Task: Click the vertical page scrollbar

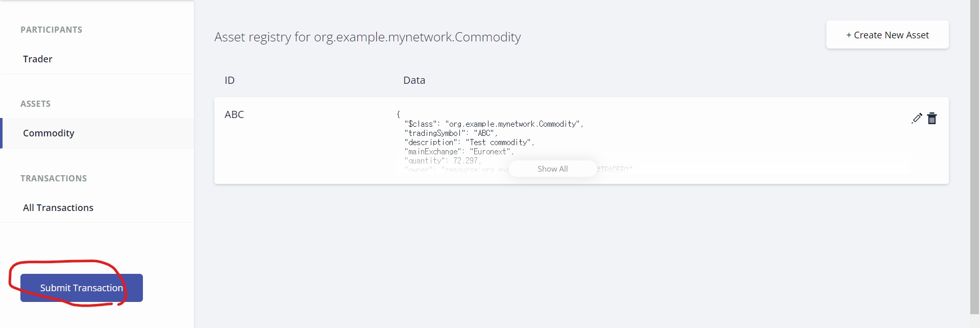Action: click(x=974, y=157)
